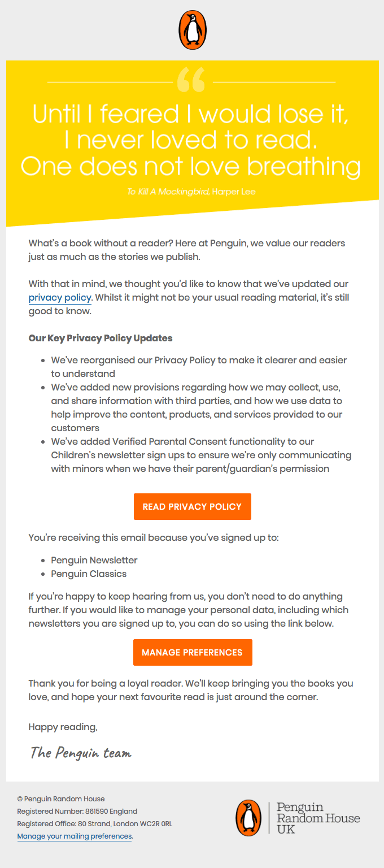Click the footer penguin logo icon
The image size is (384, 868).
(248, 818)
